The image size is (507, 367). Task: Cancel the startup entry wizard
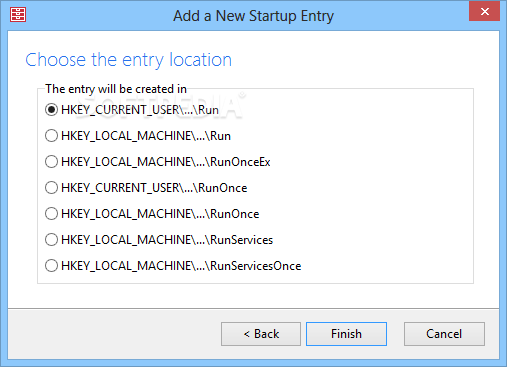pos(444,334)
